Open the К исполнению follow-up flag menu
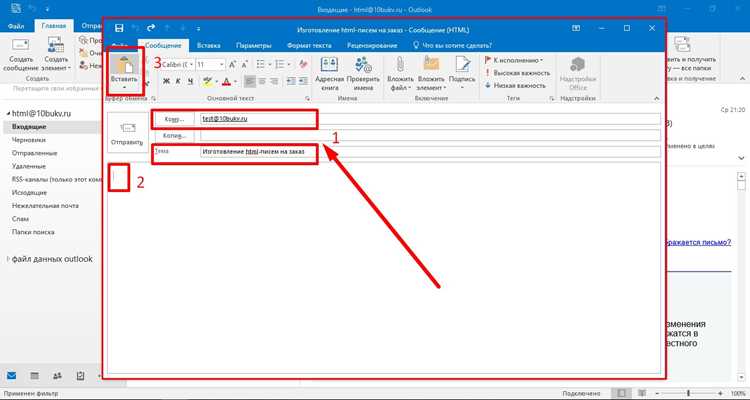Screen dimensions: 750x400 click(x=514, y=60)
